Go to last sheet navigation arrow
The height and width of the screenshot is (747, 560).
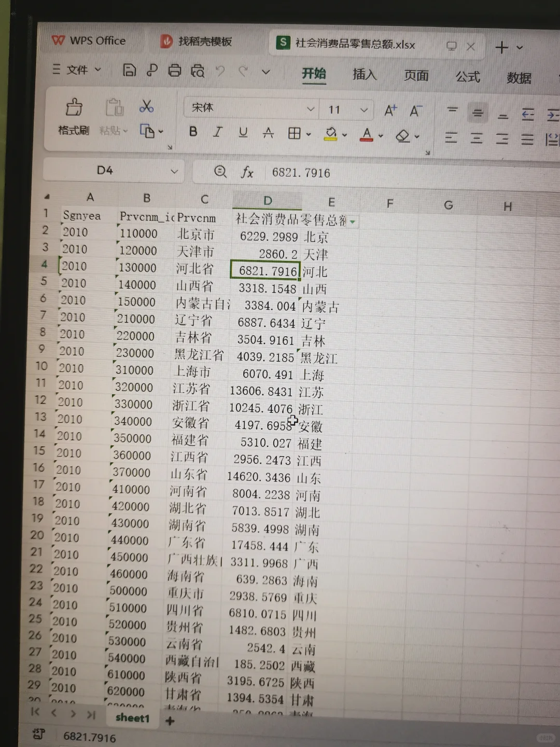tap(91, 715)
